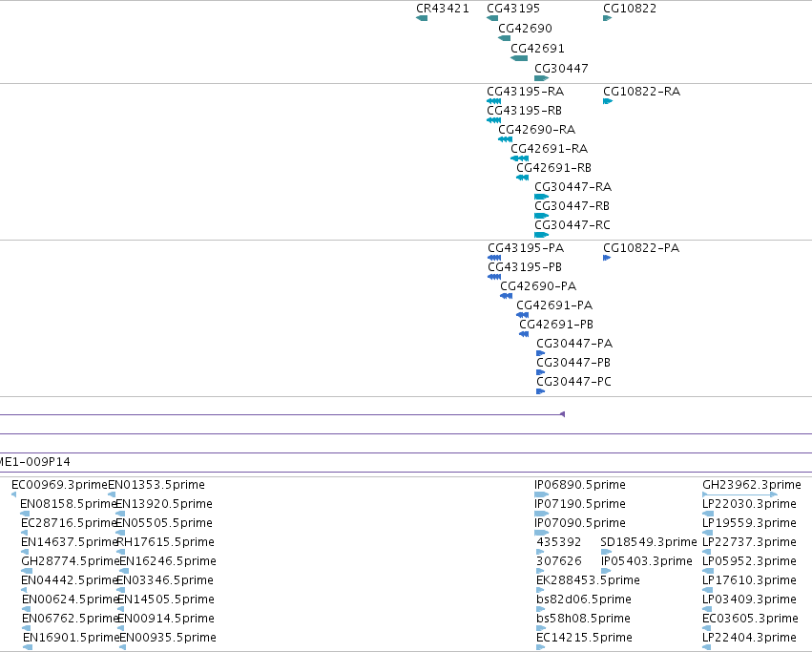The height and width of the screenshot is (652, 812).
Task: Select EST EN04442.5prime
Action: point(24,590)
